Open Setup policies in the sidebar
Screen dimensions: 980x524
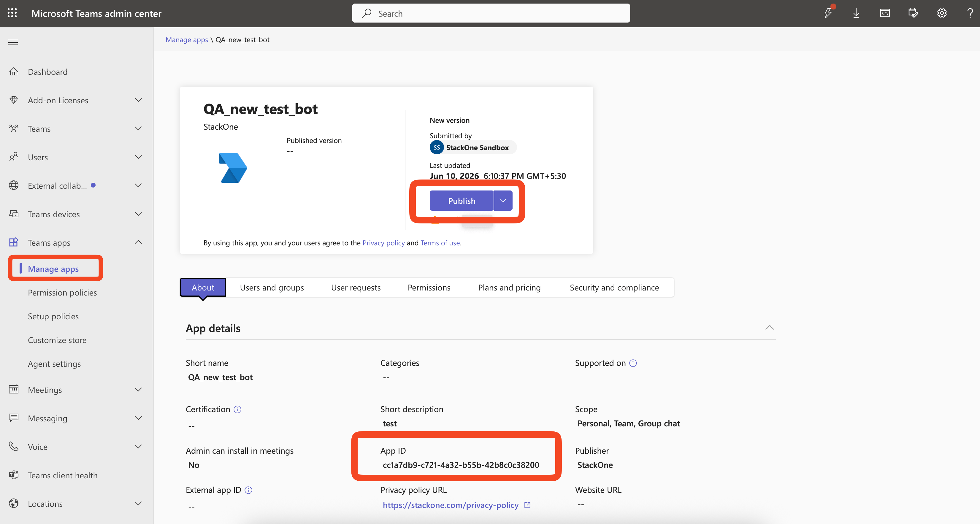click(x=53, y=316)
